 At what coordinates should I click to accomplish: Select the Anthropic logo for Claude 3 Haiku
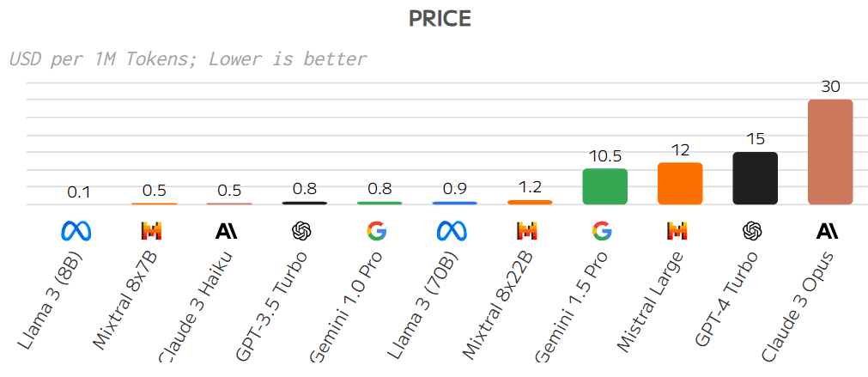point(228,231)
